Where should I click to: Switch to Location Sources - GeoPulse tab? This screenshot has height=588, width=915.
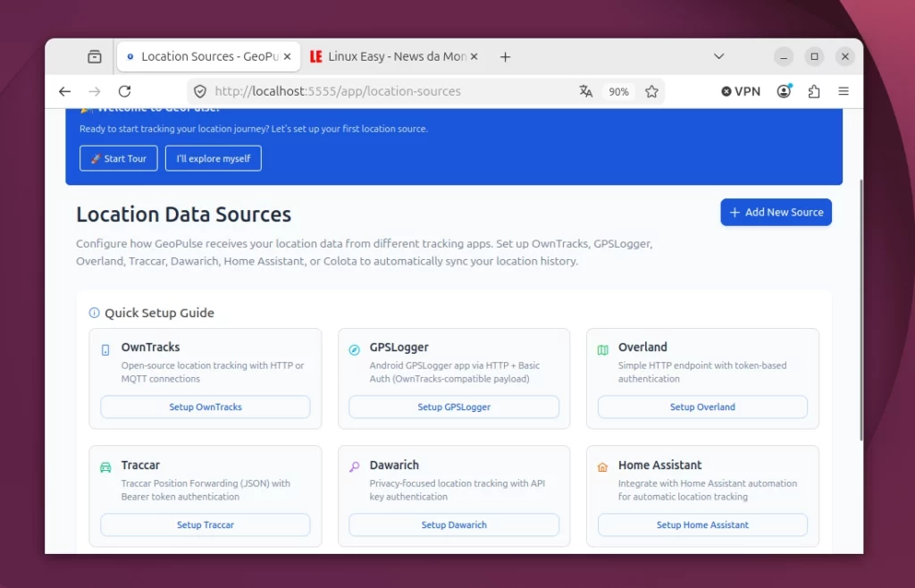(x=208, y=56)
